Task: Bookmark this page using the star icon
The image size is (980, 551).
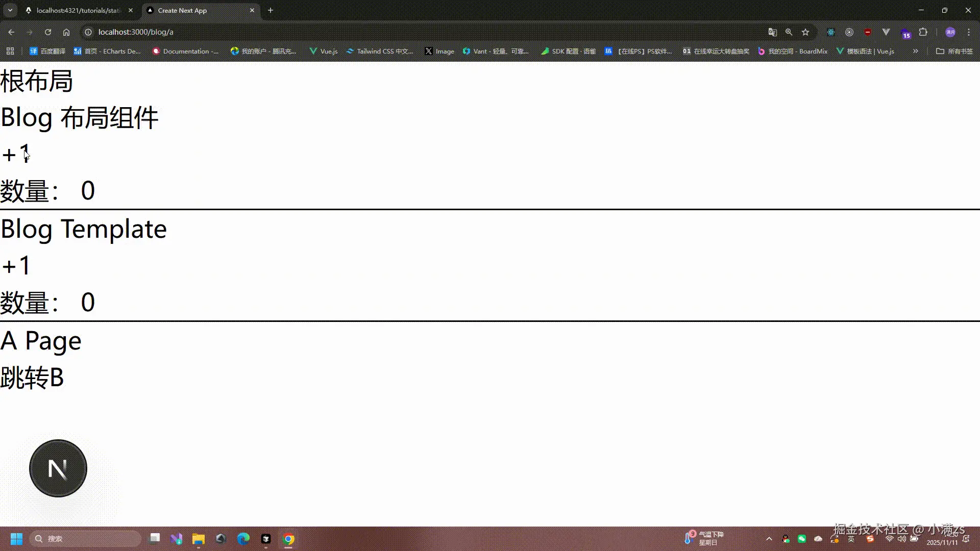Action: click(x=805, y=32)
